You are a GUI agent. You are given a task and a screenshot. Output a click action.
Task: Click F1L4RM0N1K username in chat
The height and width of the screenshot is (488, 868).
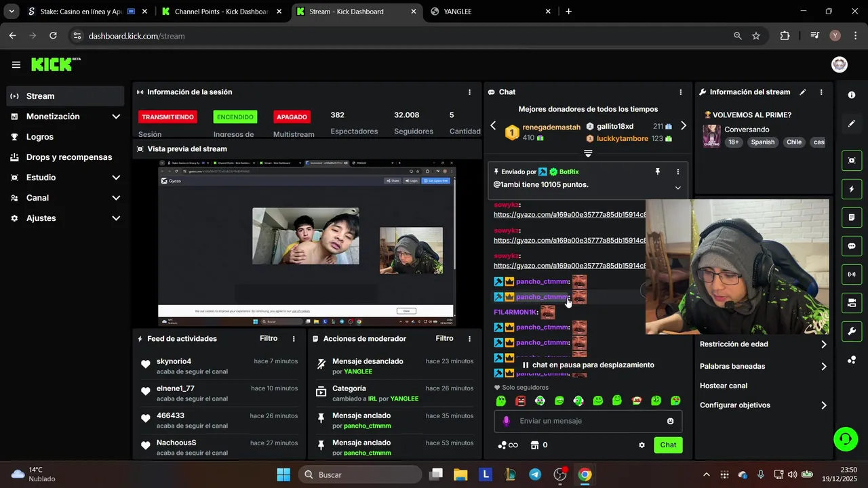(x=515, y=312)
